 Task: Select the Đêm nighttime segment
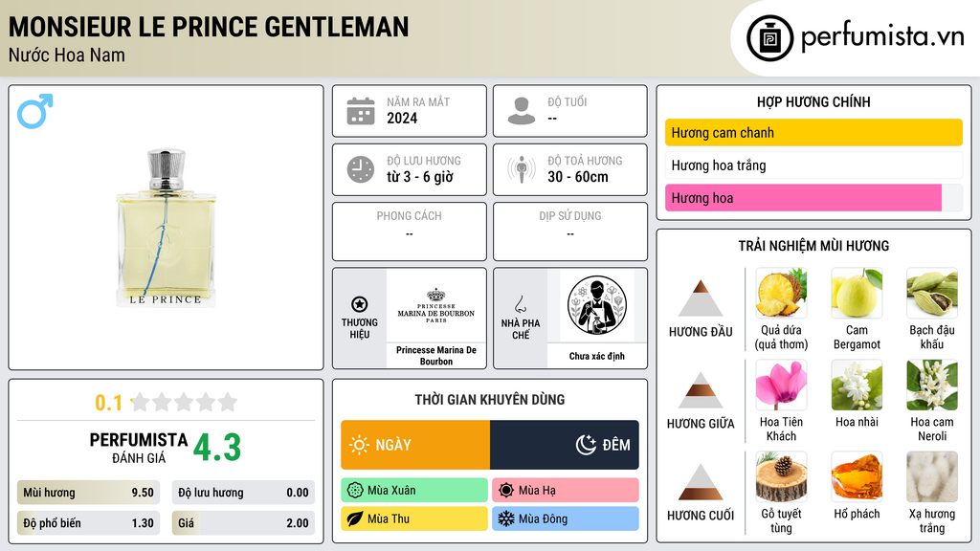(x=565, y=445)
